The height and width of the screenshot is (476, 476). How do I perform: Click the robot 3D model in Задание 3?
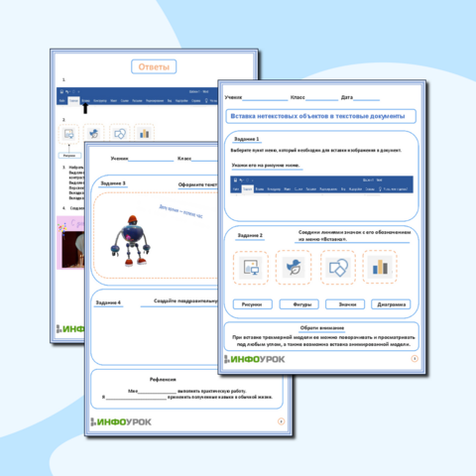click(x=130, y=241)
